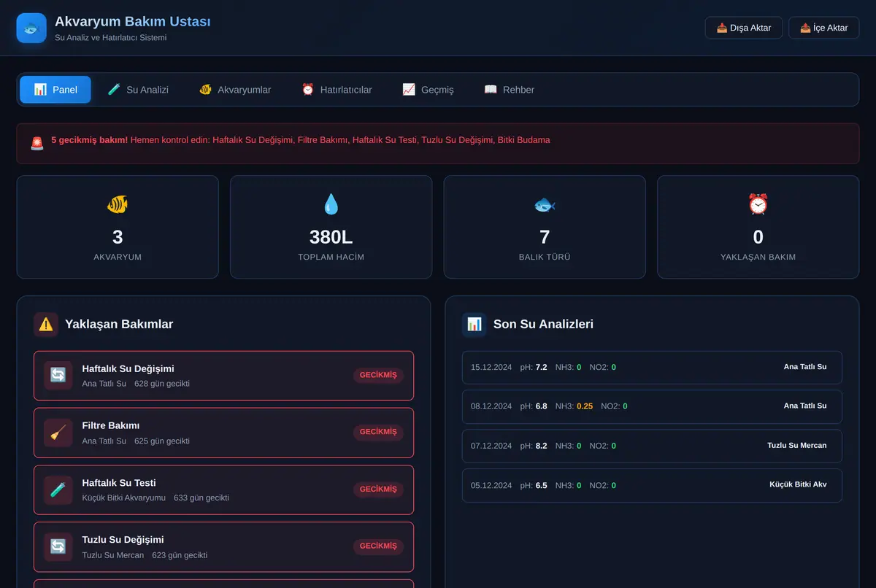The height and width of the screenshot is (588, 876).
Task: Click the 'Yaklaşan Bakımlar' heading
Action: pos(119,325)
